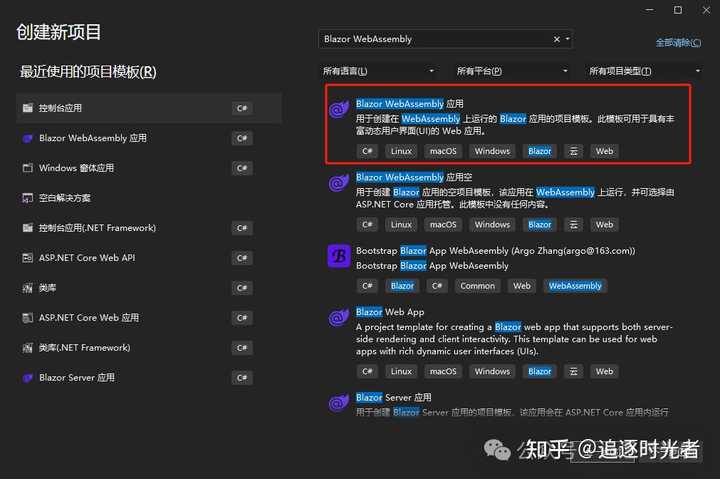Click the Blazor Server 应用 result icon

pyautogui.click(x=339, y=403)
